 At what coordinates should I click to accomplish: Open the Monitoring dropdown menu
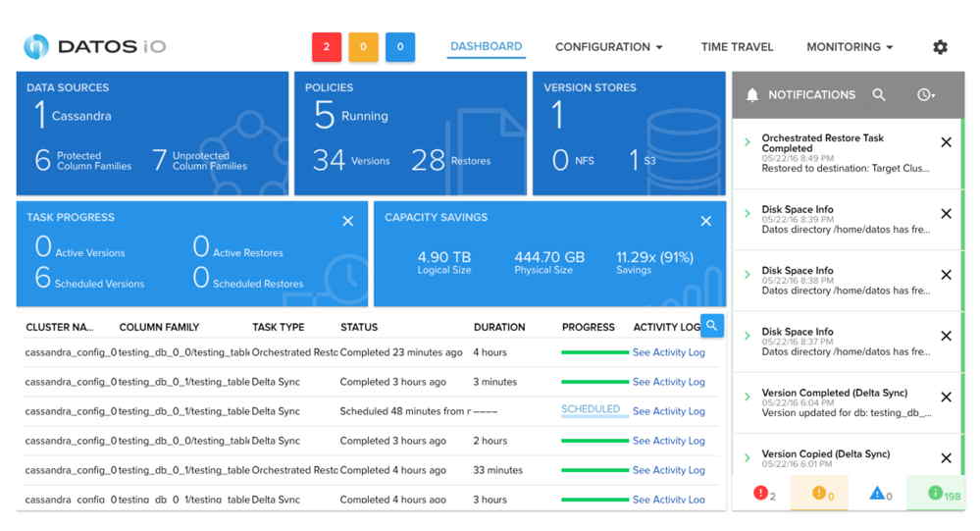click(850, 47)
